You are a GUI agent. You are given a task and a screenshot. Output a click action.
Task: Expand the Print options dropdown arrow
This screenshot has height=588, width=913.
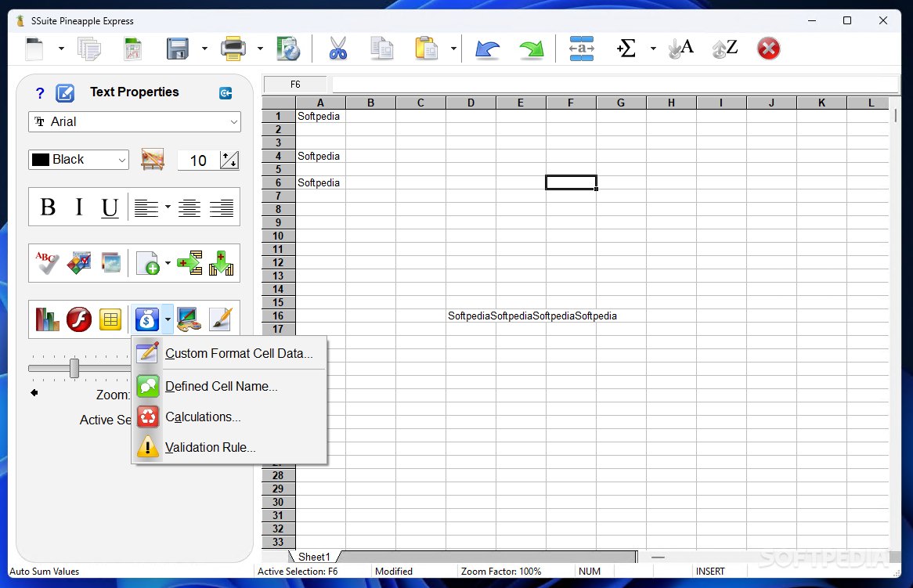[x=260, y=49]
